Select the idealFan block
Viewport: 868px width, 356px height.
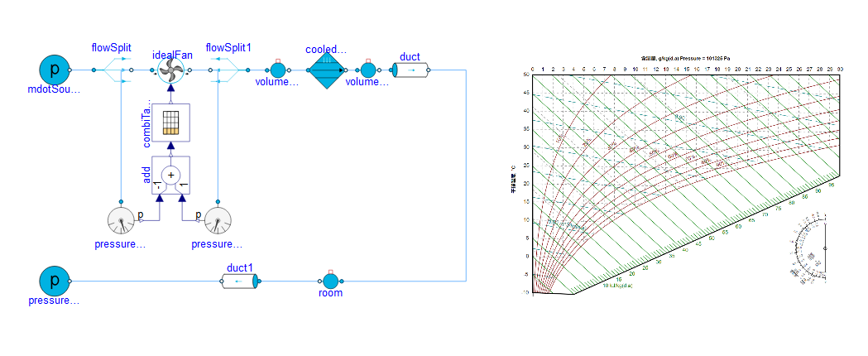171,71
